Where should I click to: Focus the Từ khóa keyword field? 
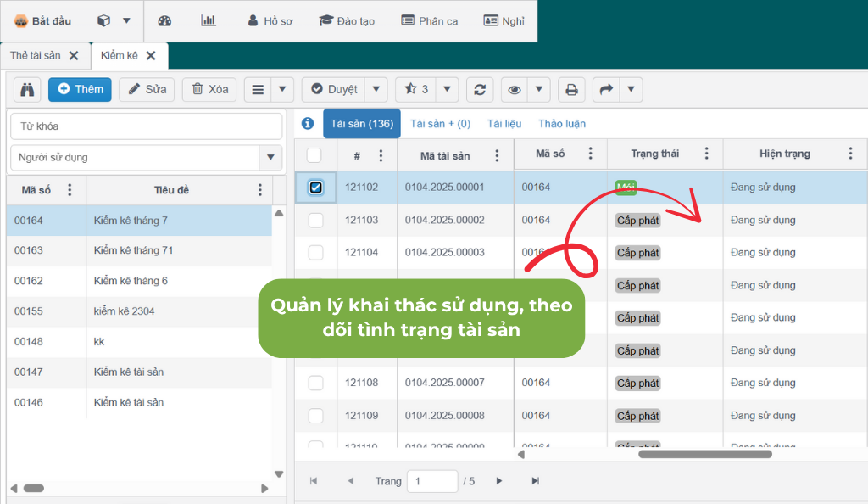coord(146,126)
